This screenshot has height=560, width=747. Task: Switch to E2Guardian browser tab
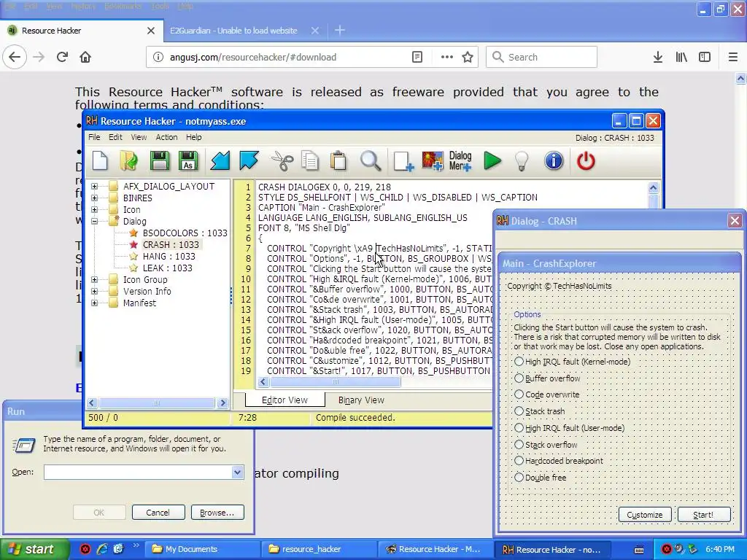coord(233,31)
